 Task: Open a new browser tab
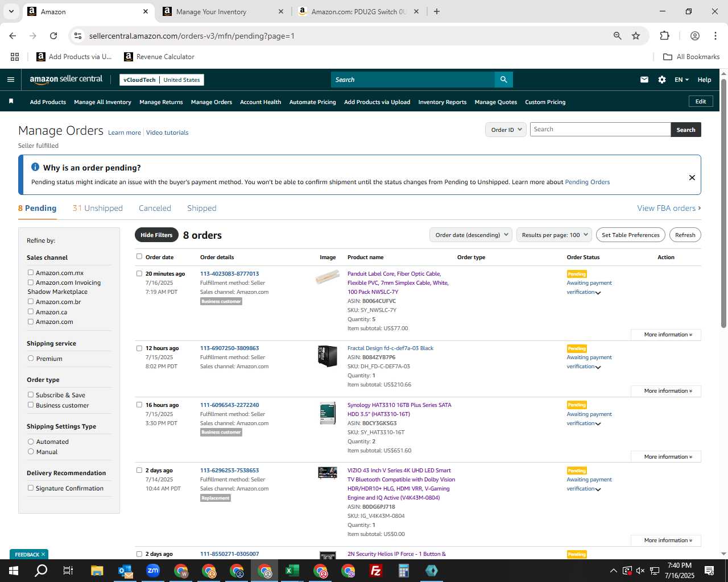[437, 11]
